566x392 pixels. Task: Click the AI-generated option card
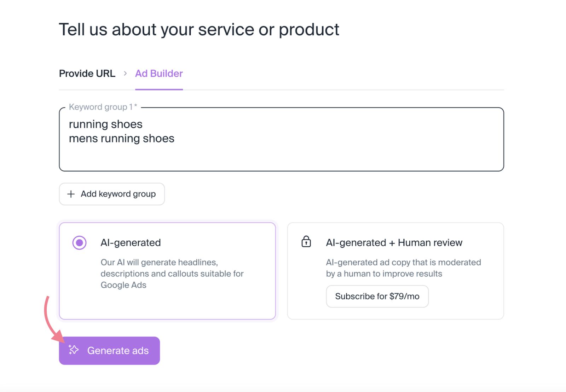167,270
